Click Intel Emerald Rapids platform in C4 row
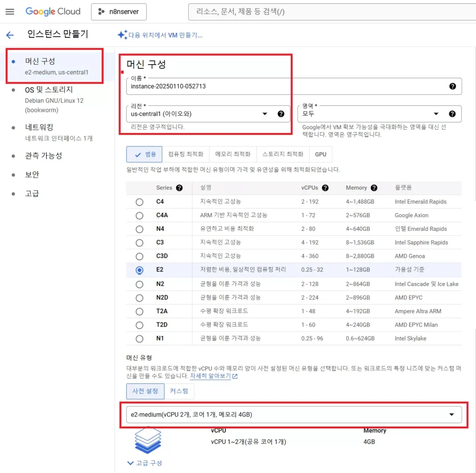Image resolution: width=476 pixels, height=473 pixels. point(420,202)
